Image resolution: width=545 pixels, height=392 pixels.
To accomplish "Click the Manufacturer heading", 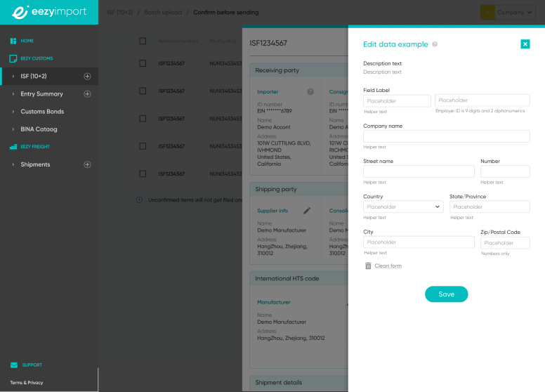I will tap(274, 302).
